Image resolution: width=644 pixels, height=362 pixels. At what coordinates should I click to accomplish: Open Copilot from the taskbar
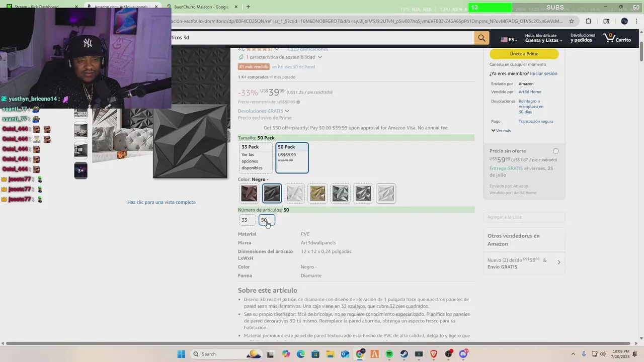pos(286,354)
